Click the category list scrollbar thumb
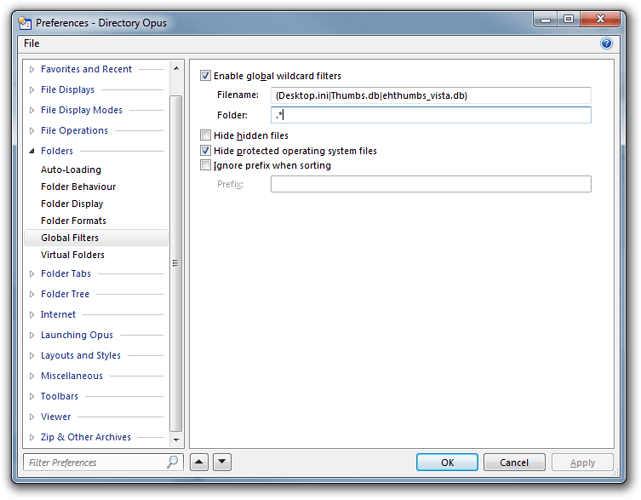Viewport: 641px width, 500px height. click(176, 263)
